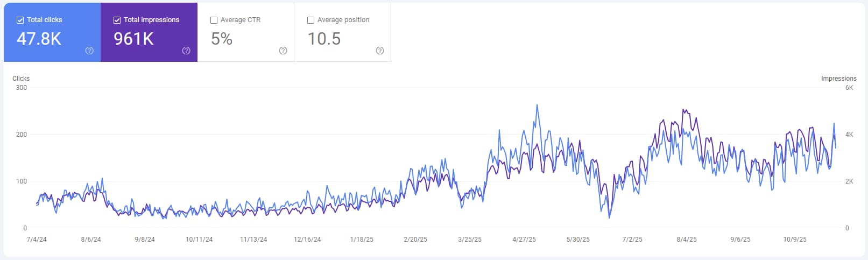The image size is (868, 260).
Task: Uncheck the Total clicks checkbox
Action: coord(20,20)
